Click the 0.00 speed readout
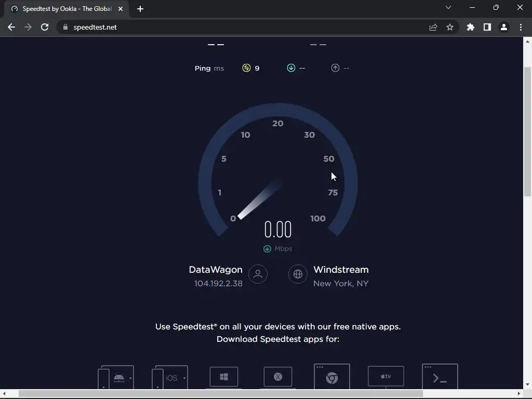532x399 pixels. click(278, 229)
